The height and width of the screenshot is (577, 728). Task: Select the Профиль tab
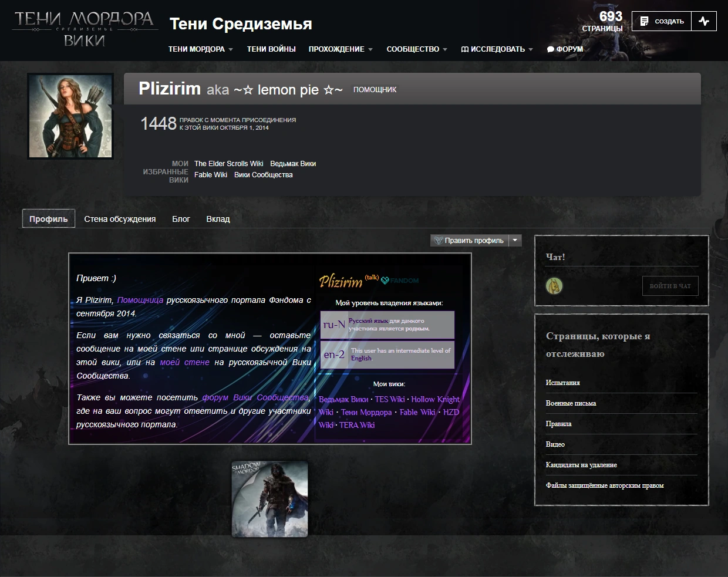(49, 219)
